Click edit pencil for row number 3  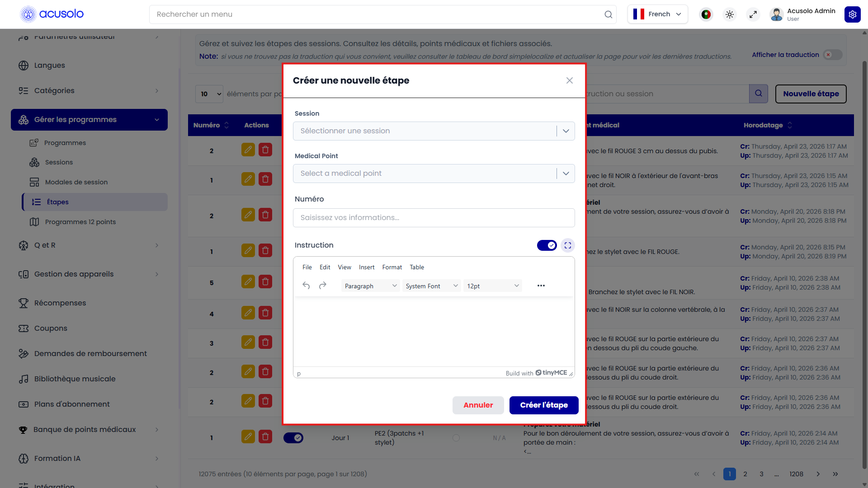[x=248, y=342]
